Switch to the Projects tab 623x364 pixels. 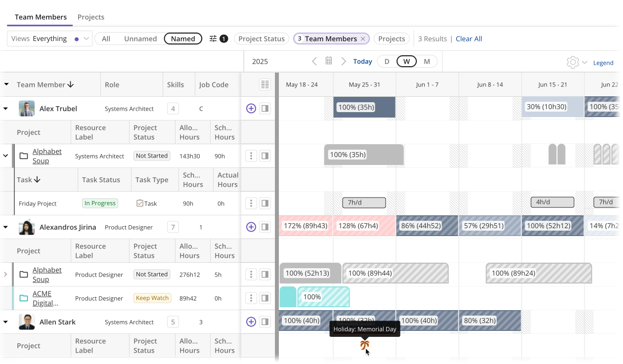point(91,17)
